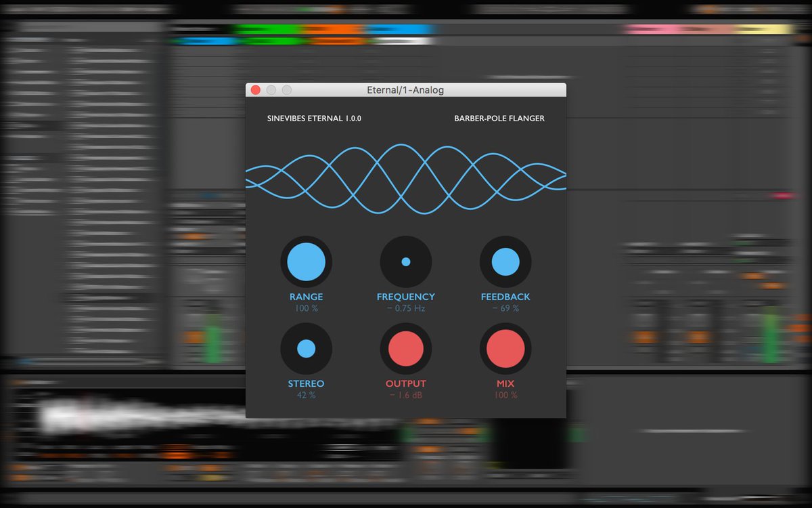
Task: Click the red Mix knob
Action: (505, 348)
